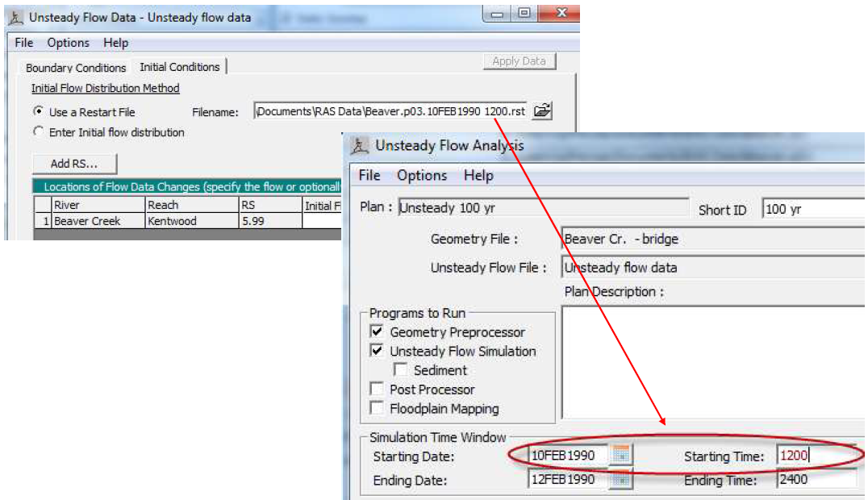The width and height of the screenshot is (868, 500).
Task: Click the Add RS... button
Action: (74, 164)
